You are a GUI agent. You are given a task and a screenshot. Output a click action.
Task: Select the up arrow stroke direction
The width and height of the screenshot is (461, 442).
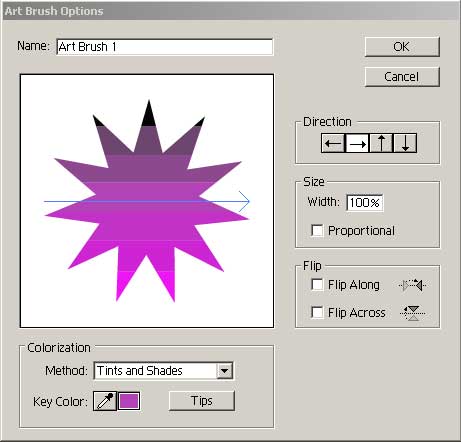coord(381,143)
